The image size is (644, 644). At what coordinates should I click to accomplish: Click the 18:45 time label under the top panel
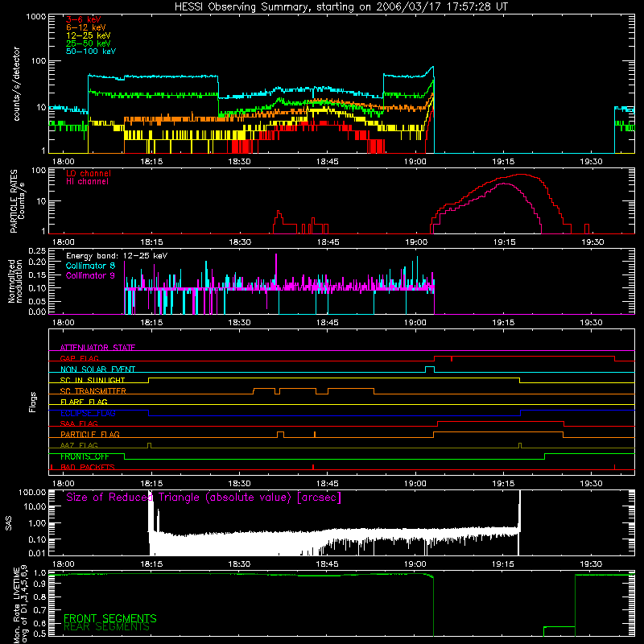coord(328,162)
